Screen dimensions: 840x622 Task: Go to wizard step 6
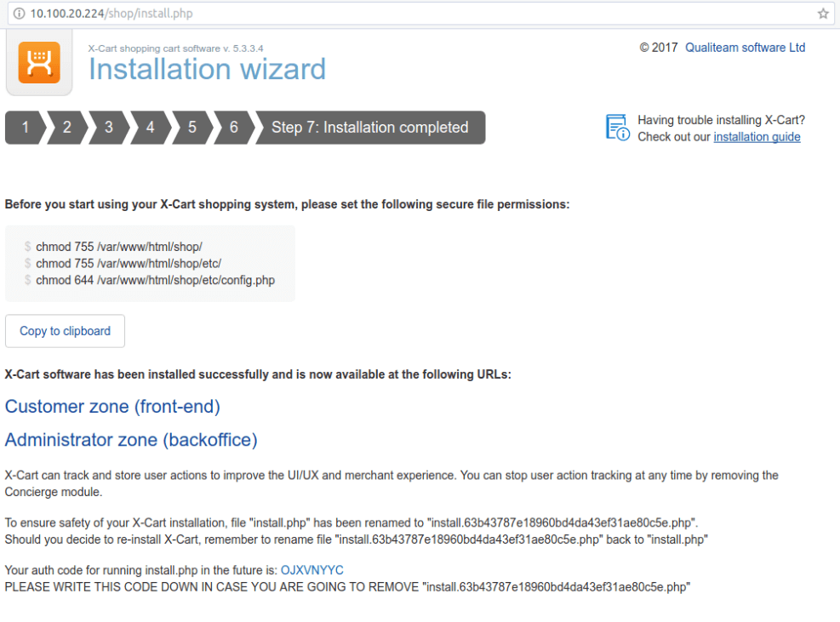(x=234, y=128)
